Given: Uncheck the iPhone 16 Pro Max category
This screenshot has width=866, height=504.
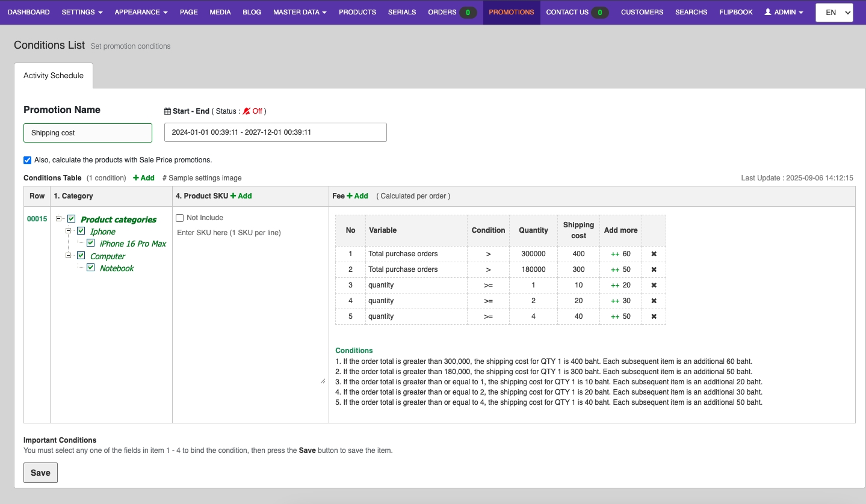Looking at the screenshot, I should coord(91,244).
